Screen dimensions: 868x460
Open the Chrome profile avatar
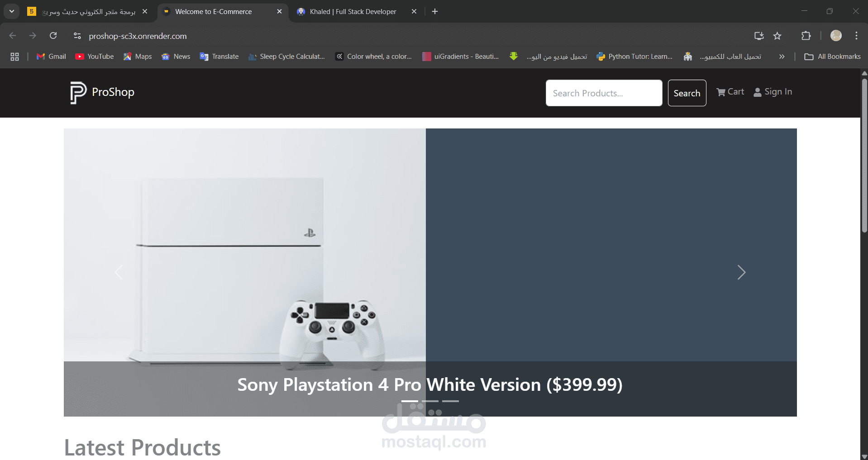click(x=836, y=36)
